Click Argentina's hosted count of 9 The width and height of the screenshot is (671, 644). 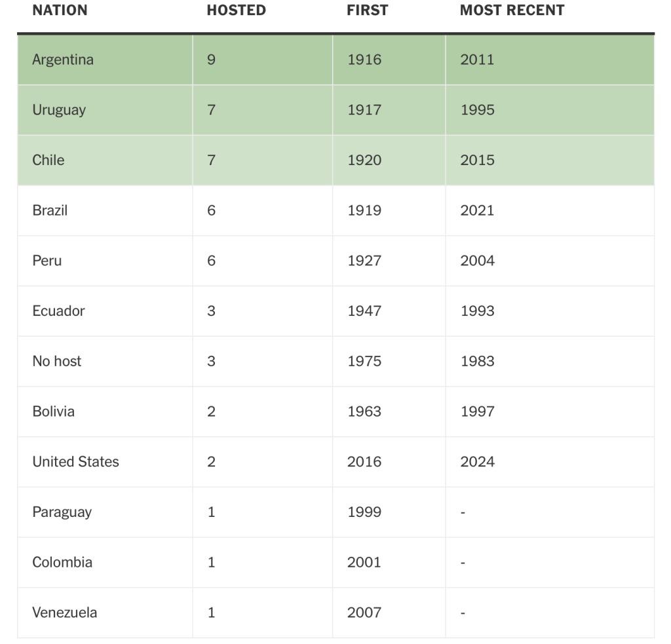[211, 60]
